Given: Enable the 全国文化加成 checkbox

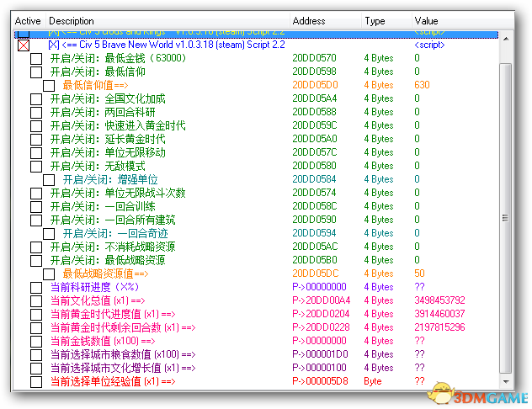Looking at the screenshot, I should point(36,99).
